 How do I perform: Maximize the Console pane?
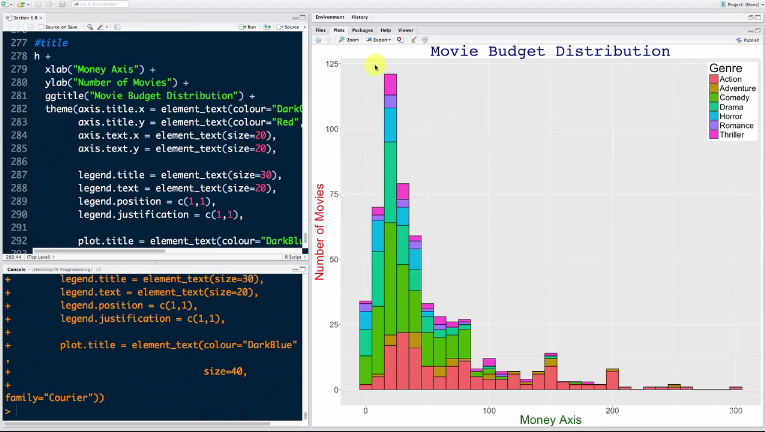[x=302, y=269]
